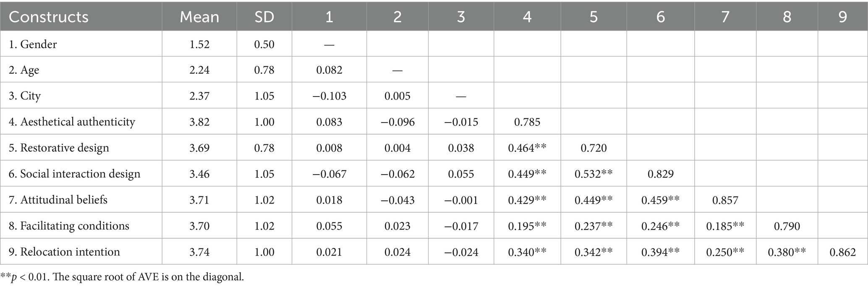Click the Constructs column header
This screenshot has height=287, width=868.
pos(49,17)
